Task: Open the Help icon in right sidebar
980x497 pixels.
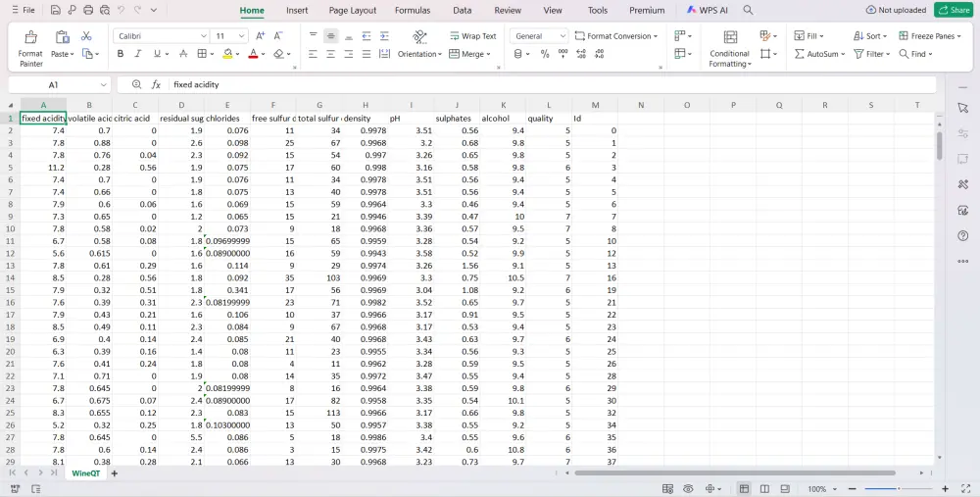Action: 962,235
